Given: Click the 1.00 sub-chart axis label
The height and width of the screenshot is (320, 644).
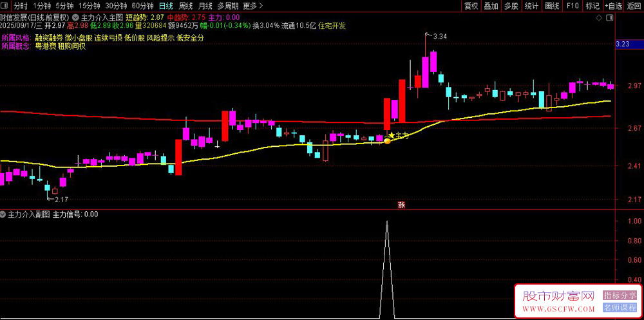Looking at the screenshot, I should [x=634, y=221].
